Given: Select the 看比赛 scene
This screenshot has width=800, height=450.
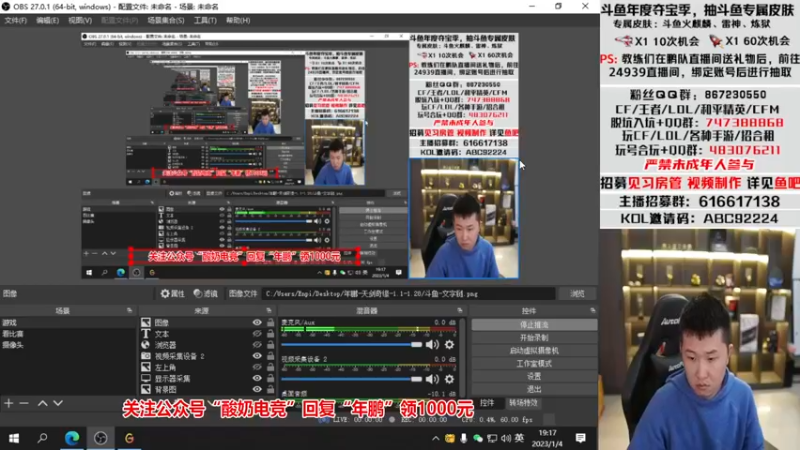Looking at the screenshot, I should pyautogui.click(x=68, y=334).
